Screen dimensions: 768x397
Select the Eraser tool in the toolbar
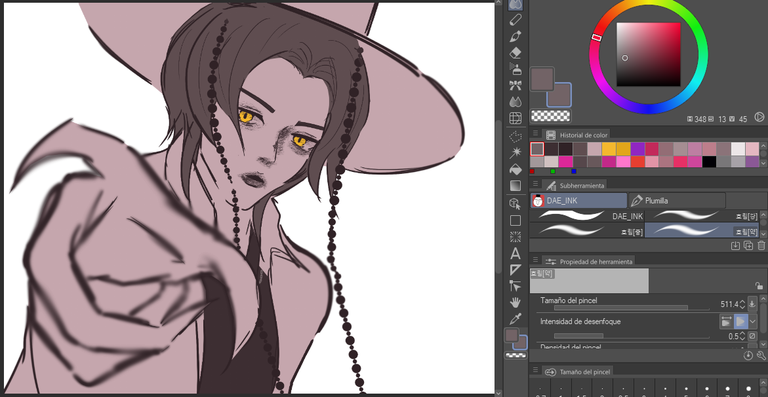[515, 52]
